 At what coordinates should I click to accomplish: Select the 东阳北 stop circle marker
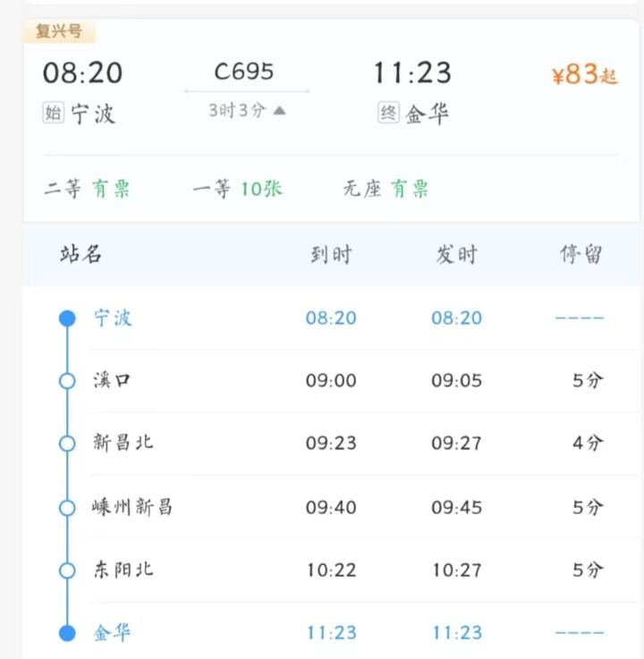point(67,570)
